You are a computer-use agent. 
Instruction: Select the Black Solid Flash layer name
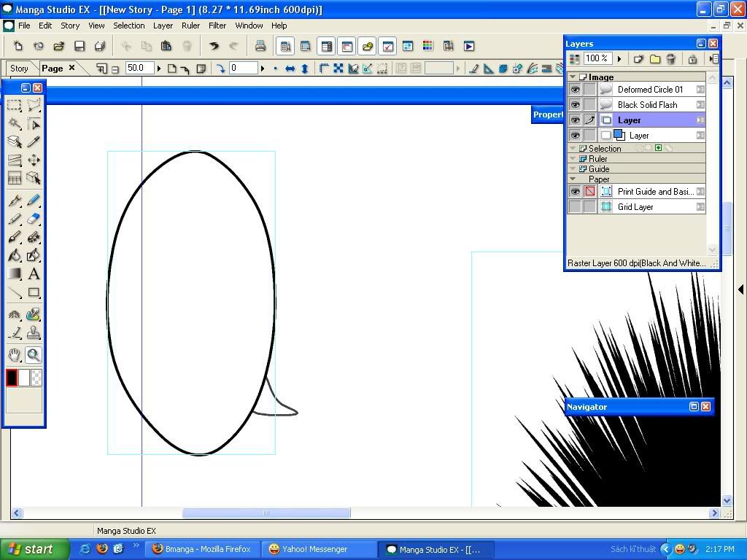(x=648, y=105)
